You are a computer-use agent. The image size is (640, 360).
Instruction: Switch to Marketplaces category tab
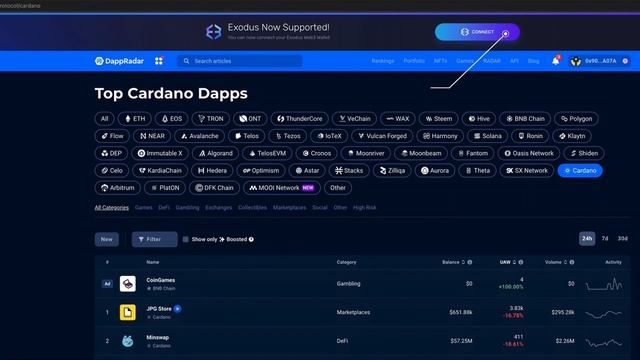289,207
